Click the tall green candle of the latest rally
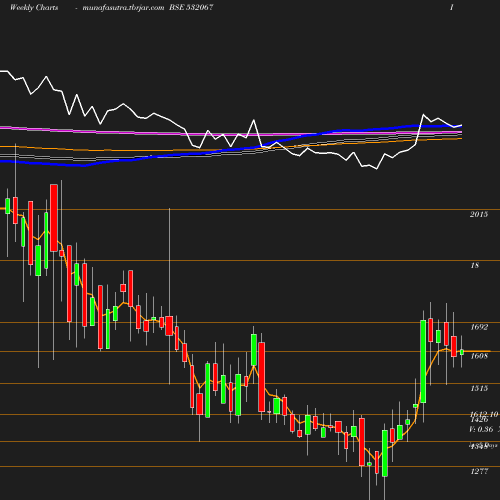Image resolution: width=500 pixels, height=500 pixels. pos(423,361)
